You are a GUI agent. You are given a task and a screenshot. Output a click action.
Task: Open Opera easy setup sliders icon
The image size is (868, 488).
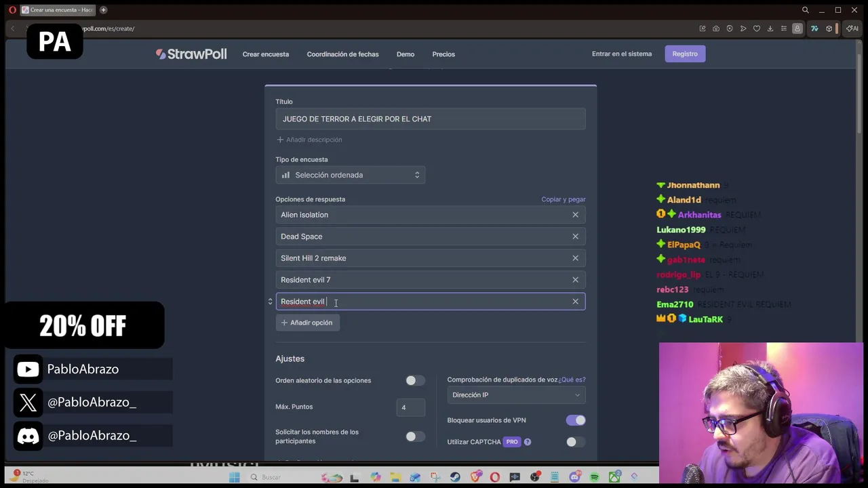[x=784, y=28]
